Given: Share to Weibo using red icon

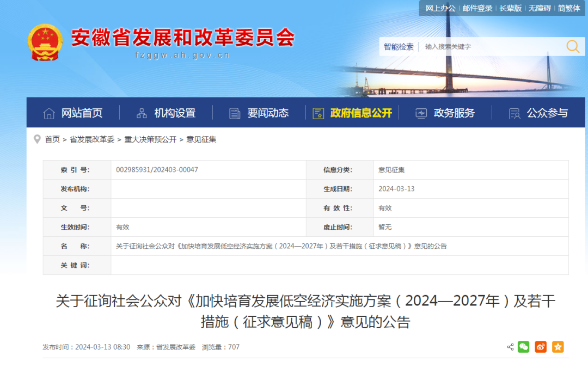Looking at the screenshot, I should (540, 347).
